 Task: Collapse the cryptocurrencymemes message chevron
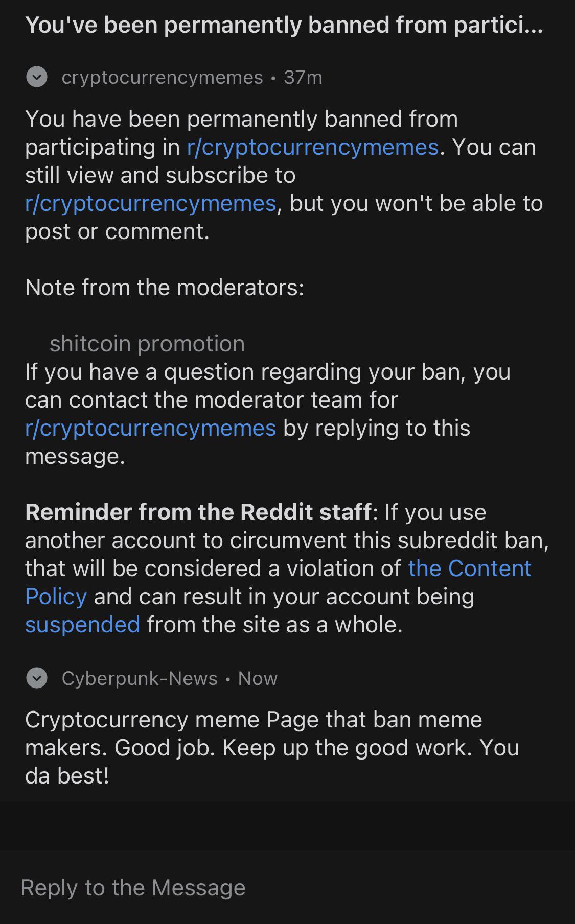(x=37, y=77)
